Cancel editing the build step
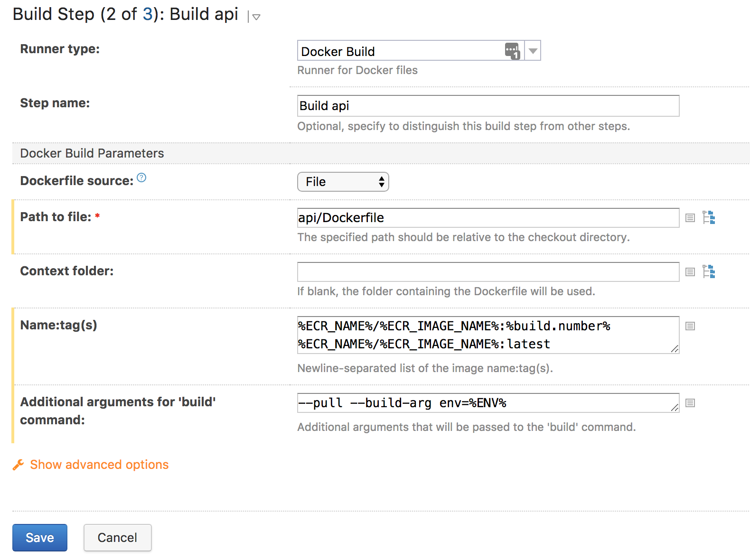 tap(117, 538)
